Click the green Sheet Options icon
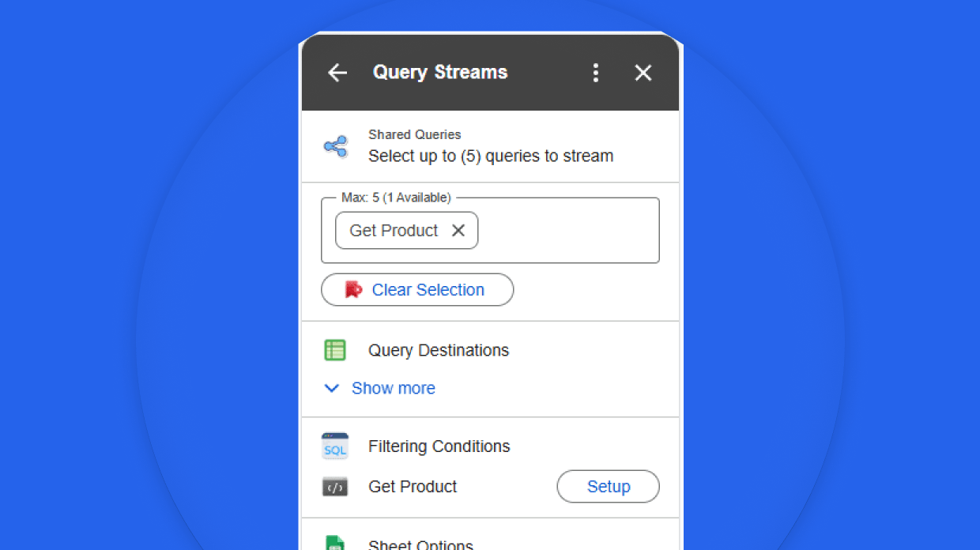 335,544
